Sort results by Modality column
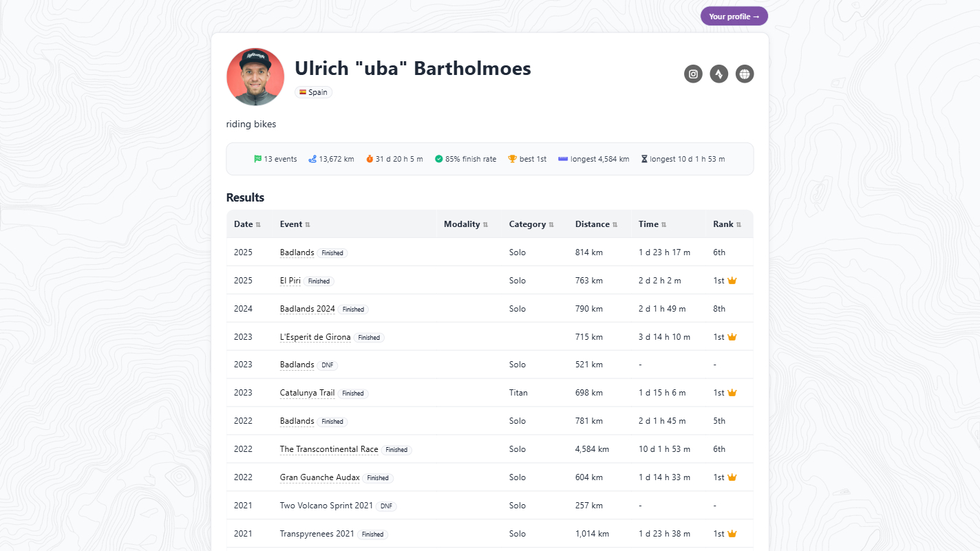The height and width of the screenshot is (551, 980). tap(465, 224)
